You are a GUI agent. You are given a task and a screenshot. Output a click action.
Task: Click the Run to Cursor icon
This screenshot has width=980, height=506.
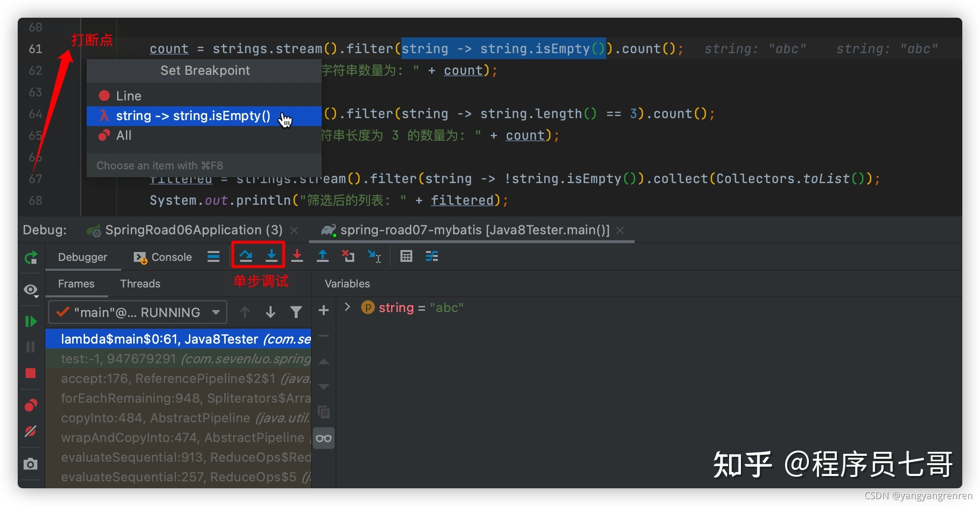point(374,256)
